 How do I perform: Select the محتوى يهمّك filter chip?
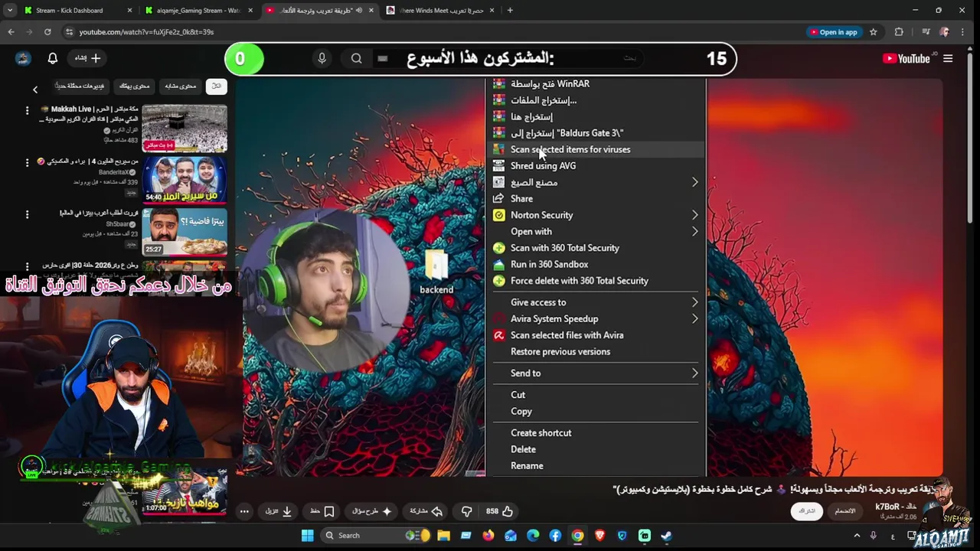[135, 86]
